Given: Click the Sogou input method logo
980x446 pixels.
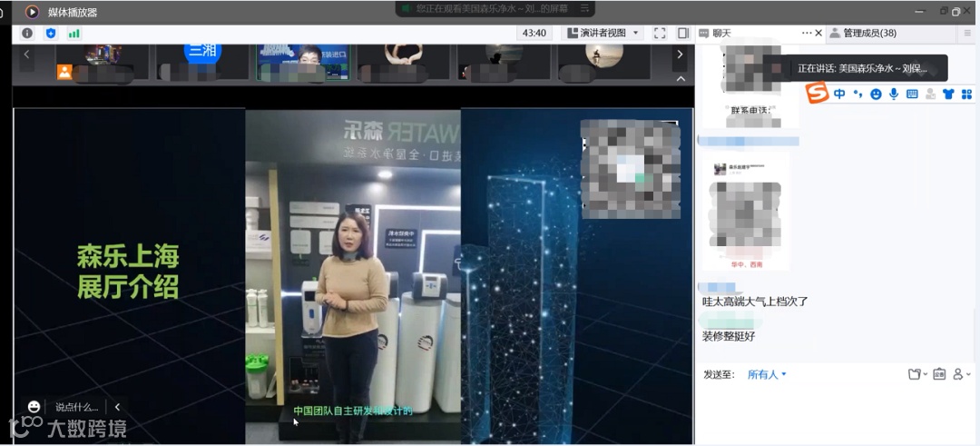Looking at the screenshot, I should point(817,94).
